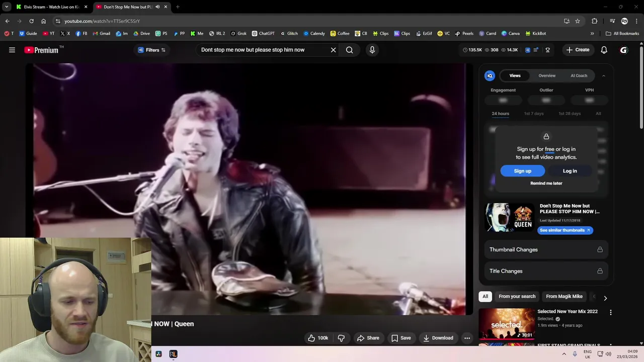The image size is (644, 362).
Task: Bookmark this page with star icon
Action: pos(578,21)
